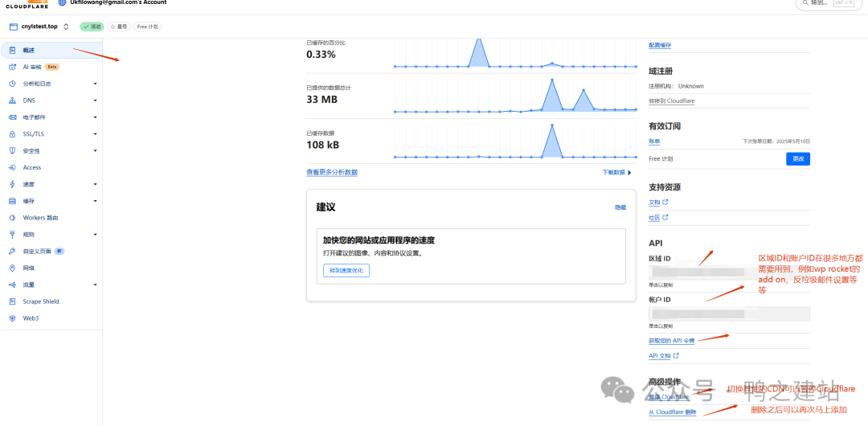Click the 暂停 Cloudflare link
Viewport: 868px width, 426px height.
coord(669,396)
